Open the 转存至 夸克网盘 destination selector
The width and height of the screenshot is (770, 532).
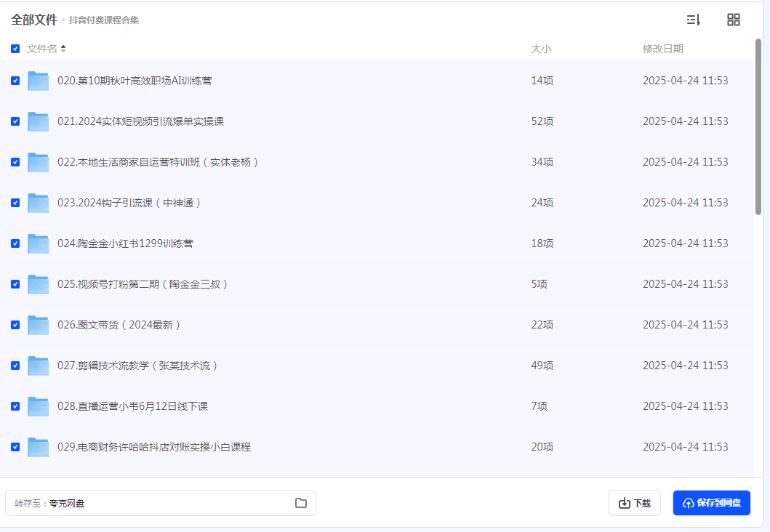point(160,503)
